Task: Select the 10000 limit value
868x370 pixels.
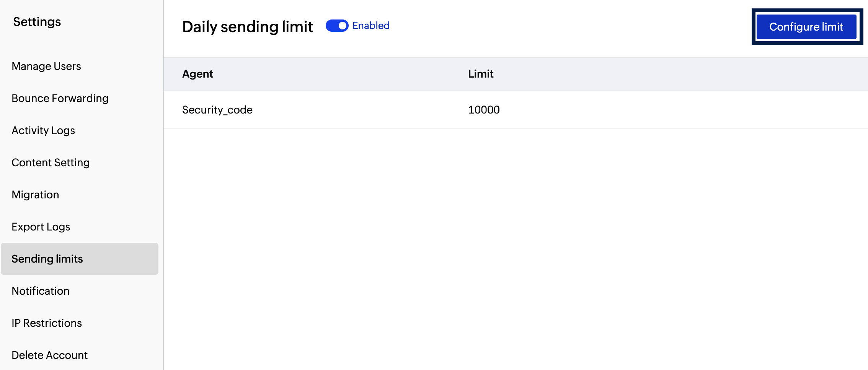Action: coord(483,110)
